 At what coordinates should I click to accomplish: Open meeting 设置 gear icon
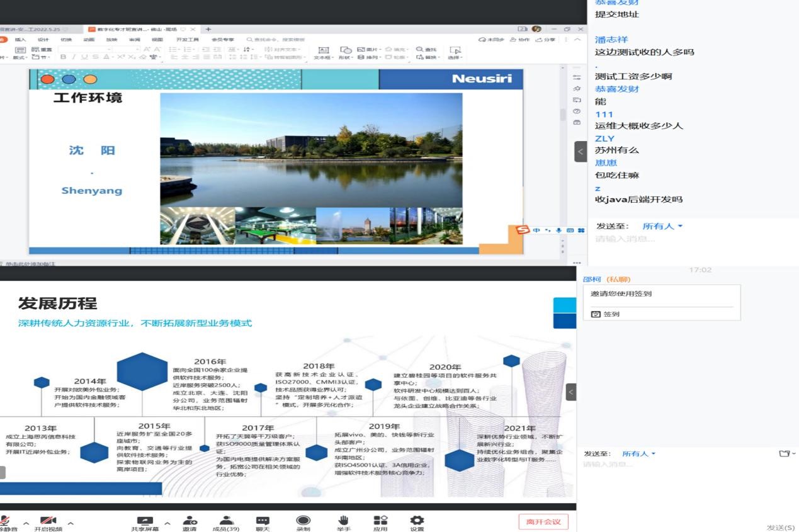point(417,521)
